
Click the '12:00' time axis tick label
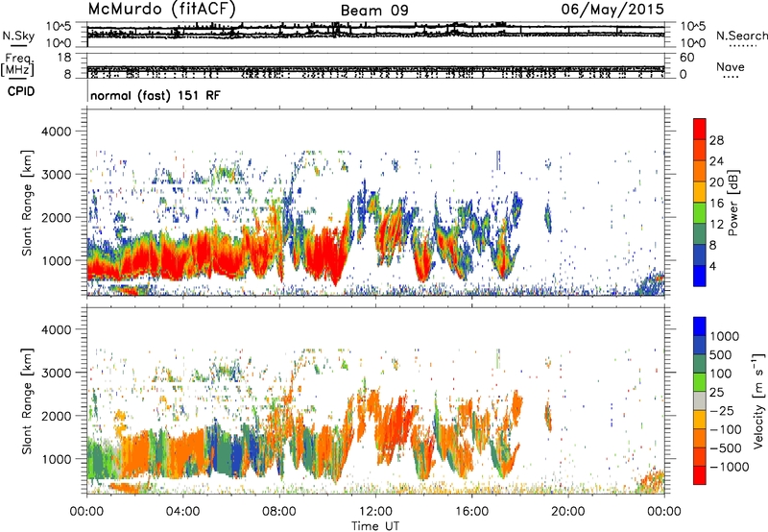pyautogui.click(x=375, y=512)
